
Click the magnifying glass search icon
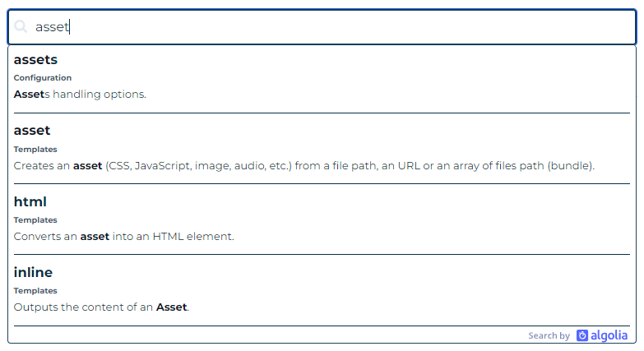[21, 26]
